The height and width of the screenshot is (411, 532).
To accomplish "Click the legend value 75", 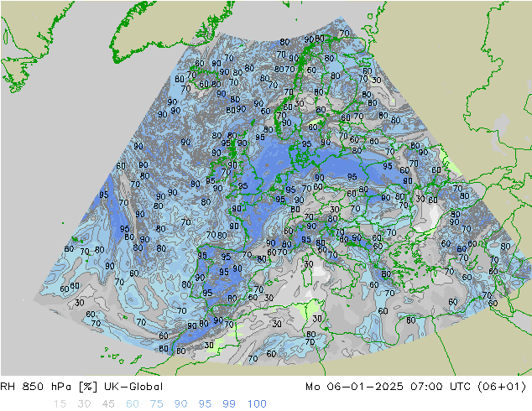I will pyautogui.click(x=156, y=404).
